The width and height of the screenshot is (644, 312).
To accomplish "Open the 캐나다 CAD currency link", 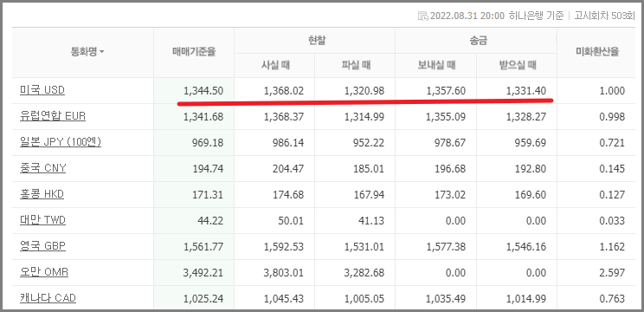I will tap(48, 298).
